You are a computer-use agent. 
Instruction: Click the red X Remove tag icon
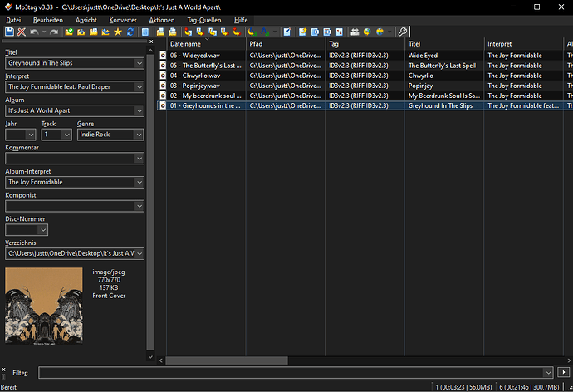[22, 32]
